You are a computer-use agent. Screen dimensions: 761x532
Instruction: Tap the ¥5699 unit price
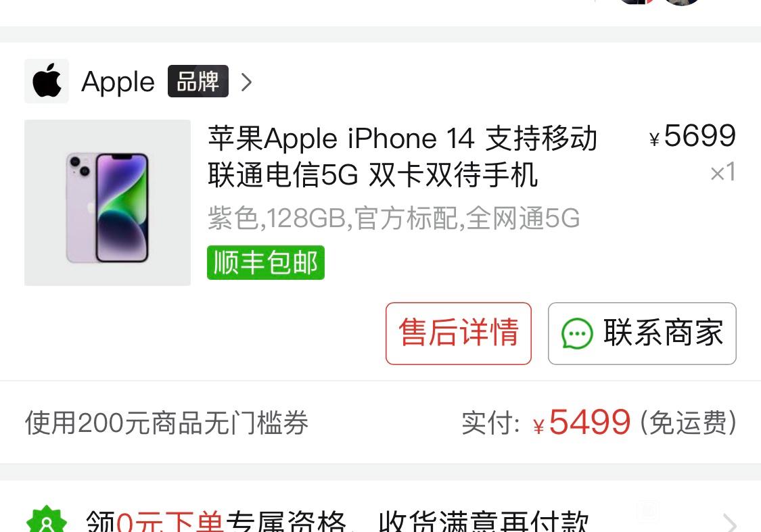click(693, 135)
